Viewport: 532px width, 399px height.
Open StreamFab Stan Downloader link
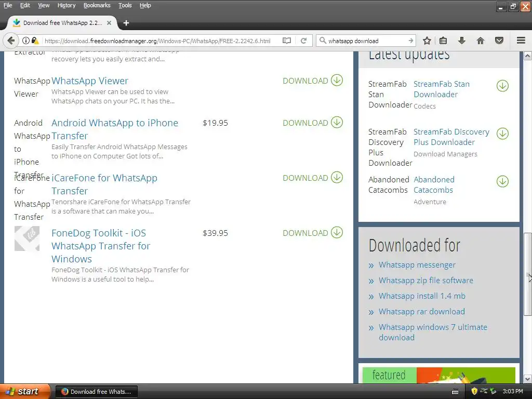pos(442,89)
